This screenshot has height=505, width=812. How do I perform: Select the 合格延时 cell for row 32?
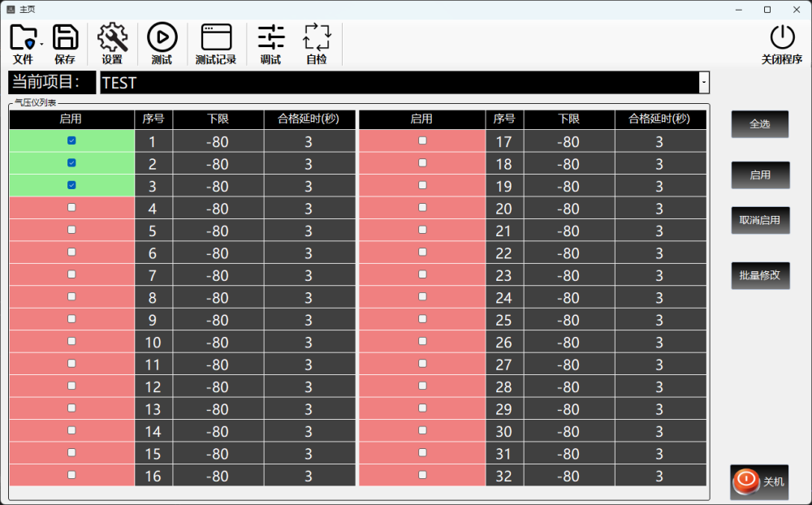(x=659, y=477)
